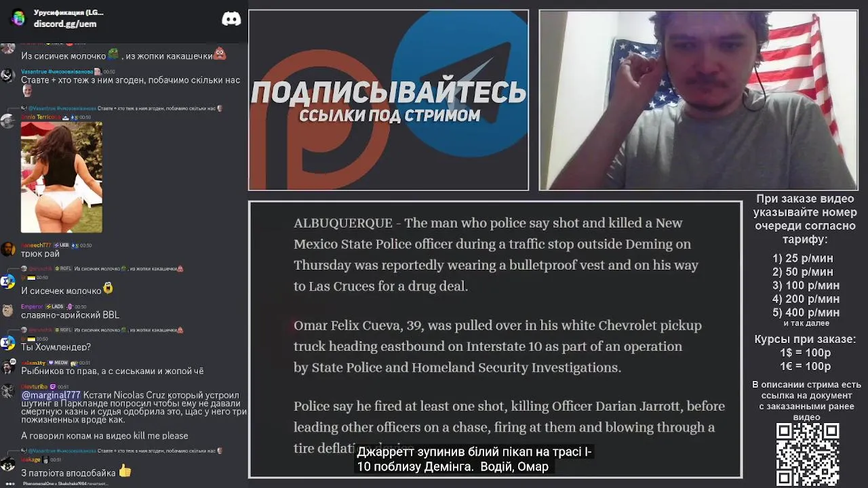The image size is (868, 488).
Task: Click Vasantrue's profile avatar in chat
Action: (x=8, y=76)
